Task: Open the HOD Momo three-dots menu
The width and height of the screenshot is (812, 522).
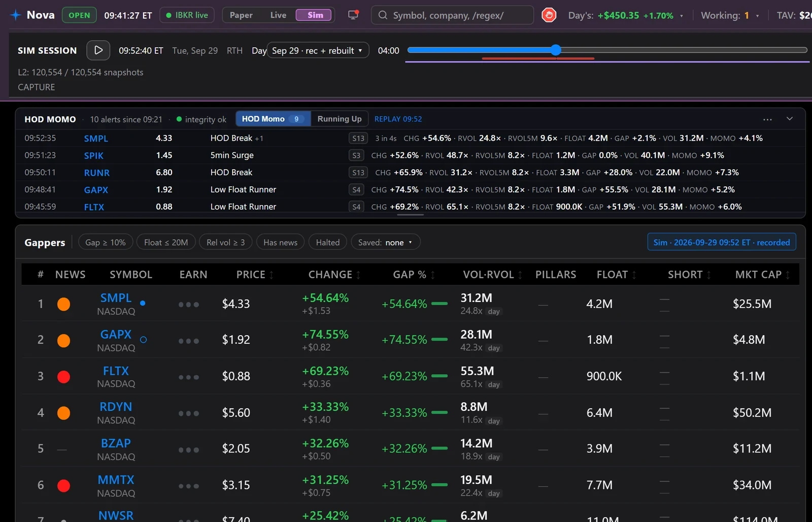Action: [x=767, y=119]
